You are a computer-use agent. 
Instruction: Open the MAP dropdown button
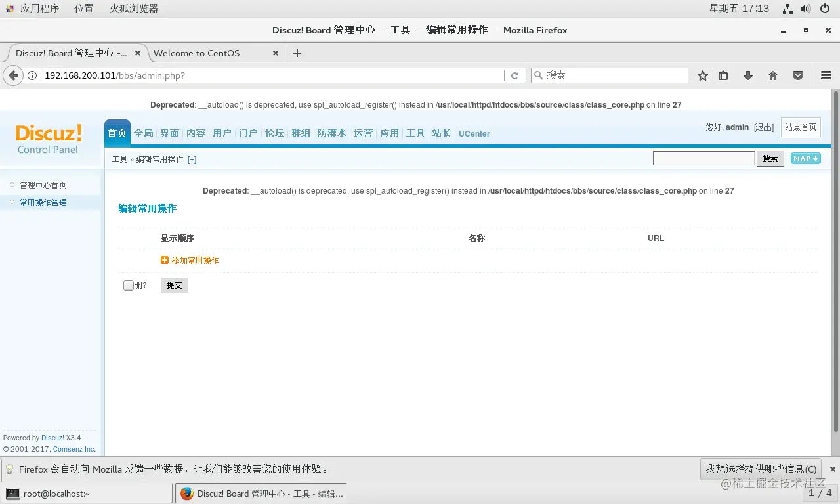(x=806, y=158)
